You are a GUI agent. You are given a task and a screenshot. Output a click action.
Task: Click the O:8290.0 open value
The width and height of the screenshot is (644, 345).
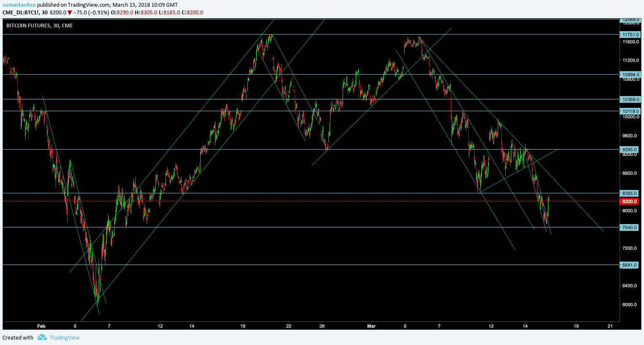[x=122, y=13]
